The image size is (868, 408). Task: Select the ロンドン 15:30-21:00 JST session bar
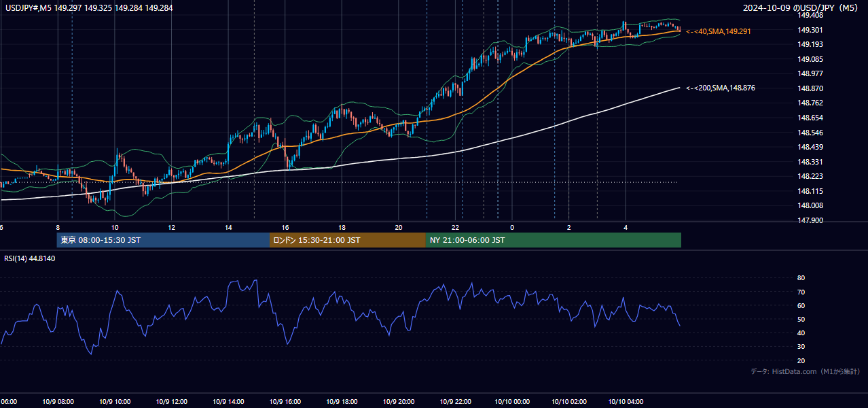(x=348, y=240)
